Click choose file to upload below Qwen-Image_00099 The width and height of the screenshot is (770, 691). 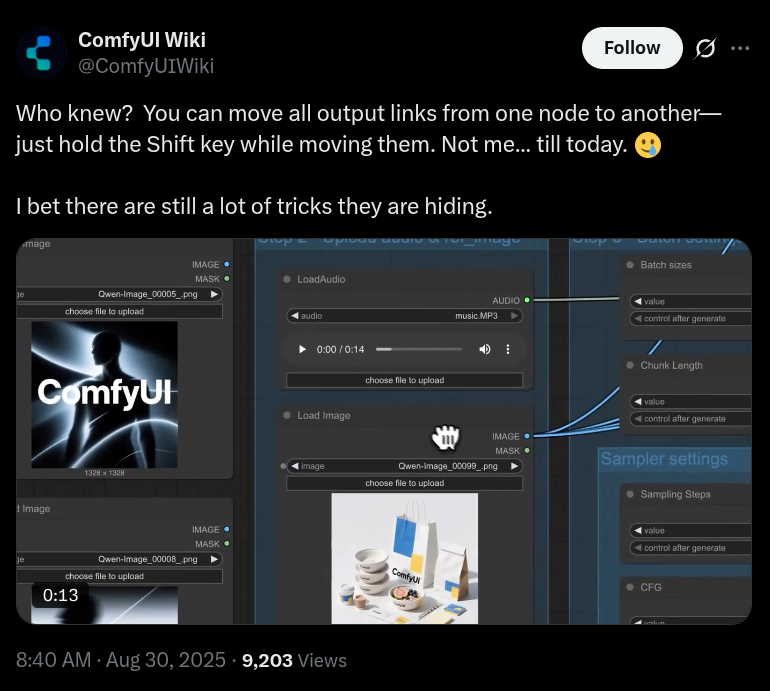click(404, 483)
